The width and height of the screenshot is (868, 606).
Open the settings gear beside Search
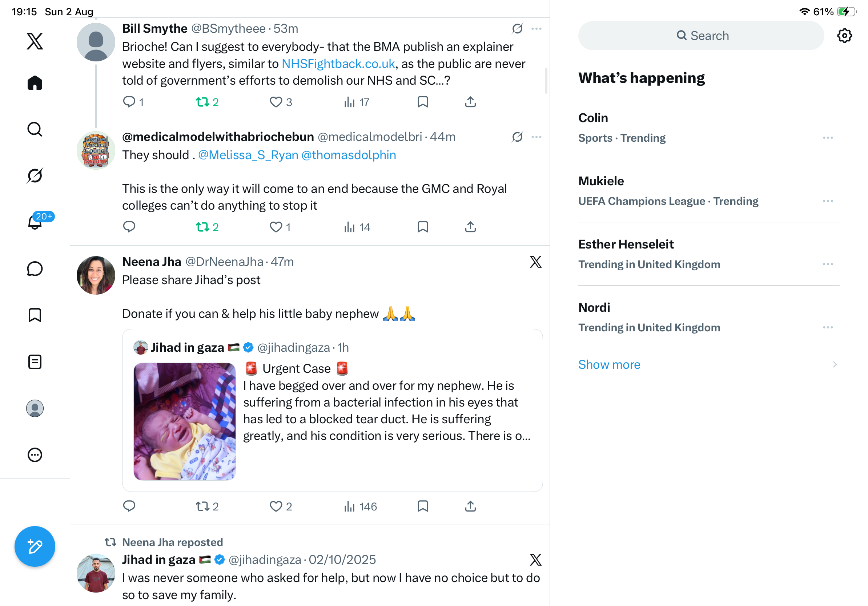(x=844, y=36)
